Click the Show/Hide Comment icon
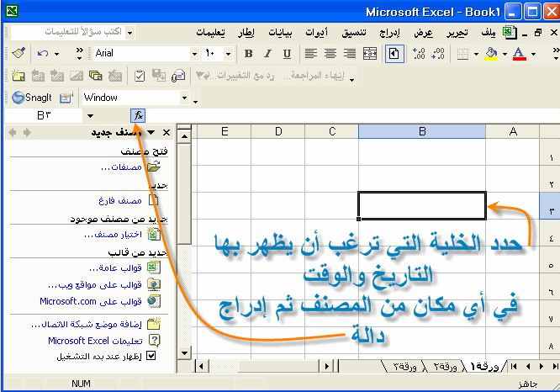Image resolution: width=560 pixels, height=392 pixels. (x=76, y=76)
